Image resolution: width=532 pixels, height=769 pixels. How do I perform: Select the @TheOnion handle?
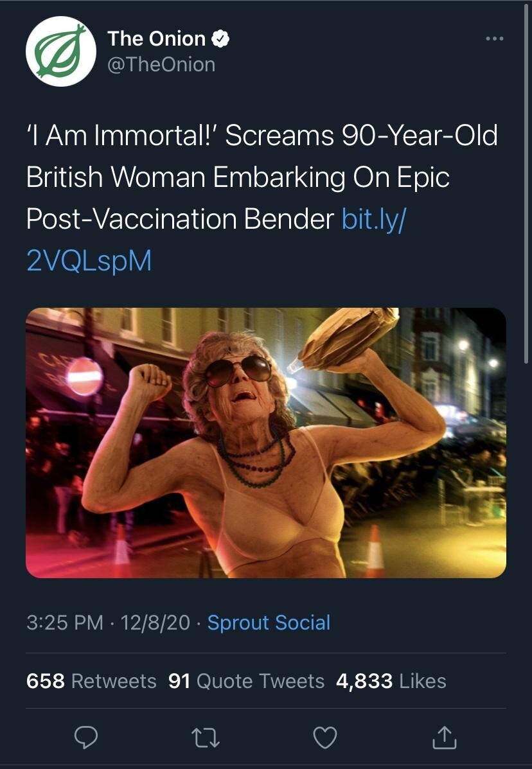[x=161, y=64]
